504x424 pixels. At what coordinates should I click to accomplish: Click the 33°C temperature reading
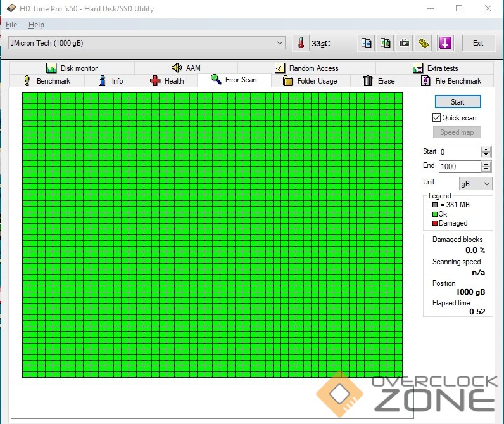(x=321, y=44)
